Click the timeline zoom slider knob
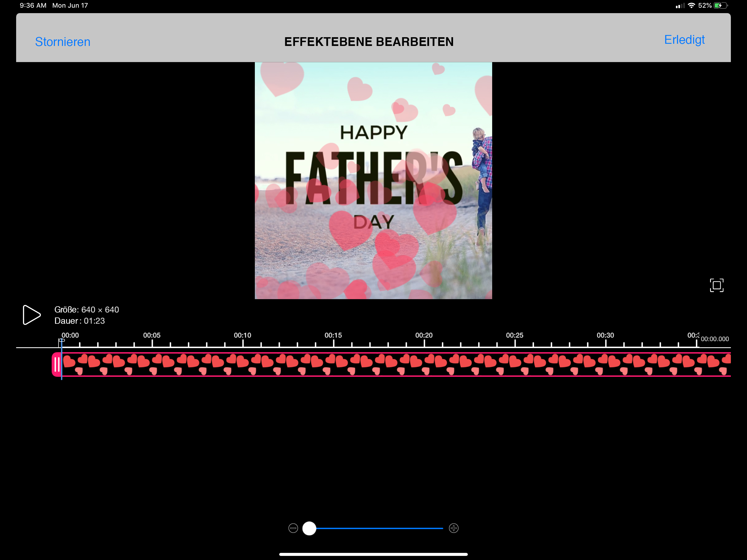747x560 pixels. coord(309,528)
